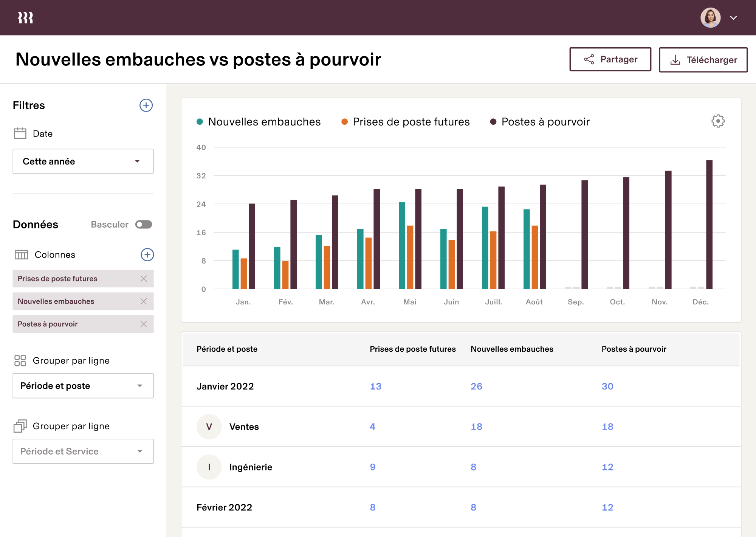Click the Rippling logo

pos(25,17)
